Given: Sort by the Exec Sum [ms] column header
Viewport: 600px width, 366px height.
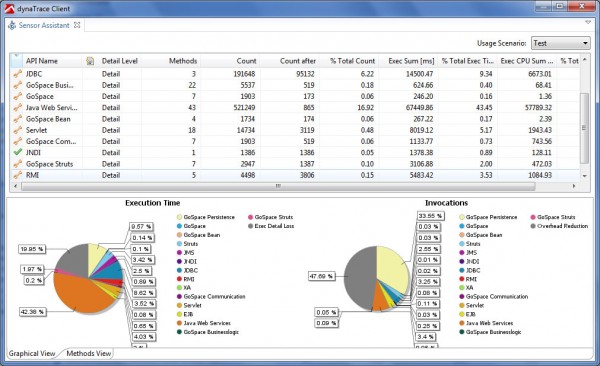Looking at the screenshot, I should click(411, 61).
